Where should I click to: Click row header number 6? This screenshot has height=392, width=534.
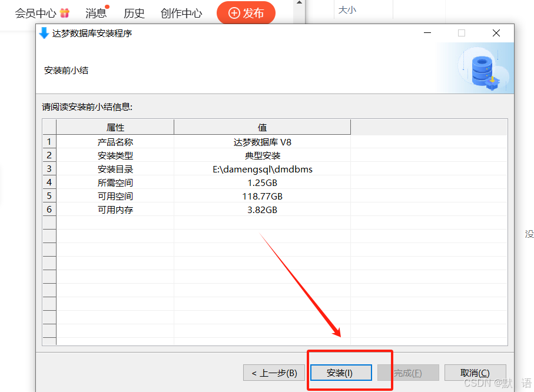tap(49, 210)
